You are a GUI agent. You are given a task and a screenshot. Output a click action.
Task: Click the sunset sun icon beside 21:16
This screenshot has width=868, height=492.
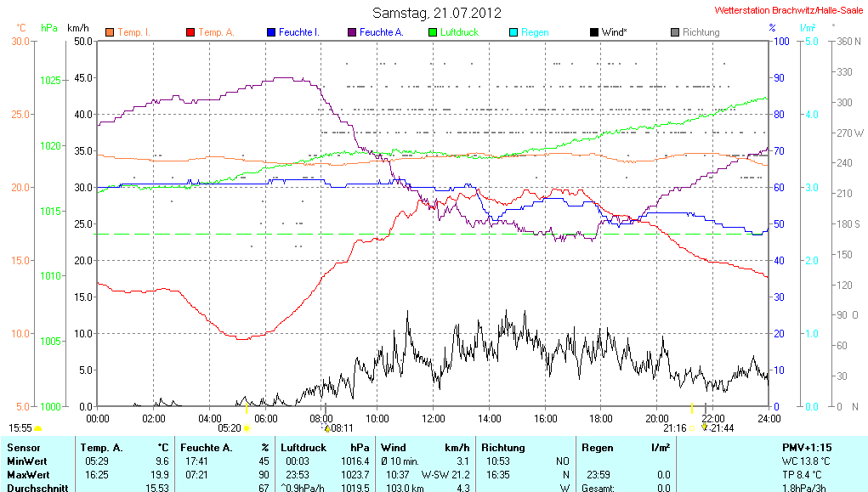click(x=693, y=428)
